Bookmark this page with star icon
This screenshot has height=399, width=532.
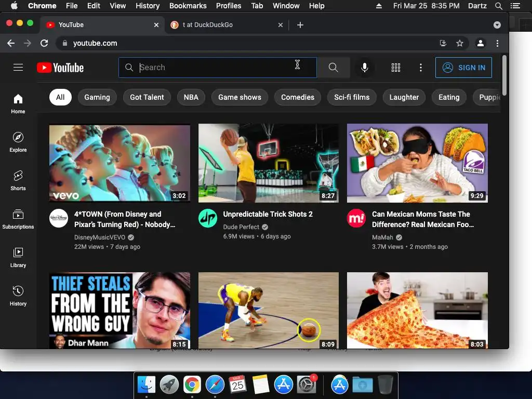pyautogui.click(x=460, y=43)
